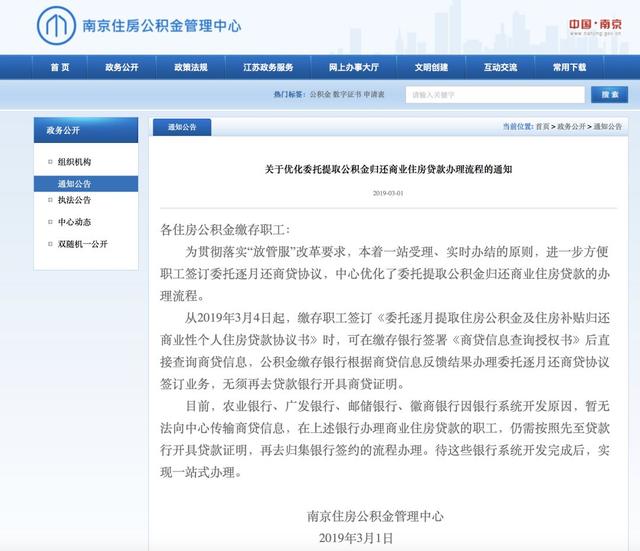Select the 通知公告 content tab
The width and height of the screenshot is (640, 551).
click(182, 127)
